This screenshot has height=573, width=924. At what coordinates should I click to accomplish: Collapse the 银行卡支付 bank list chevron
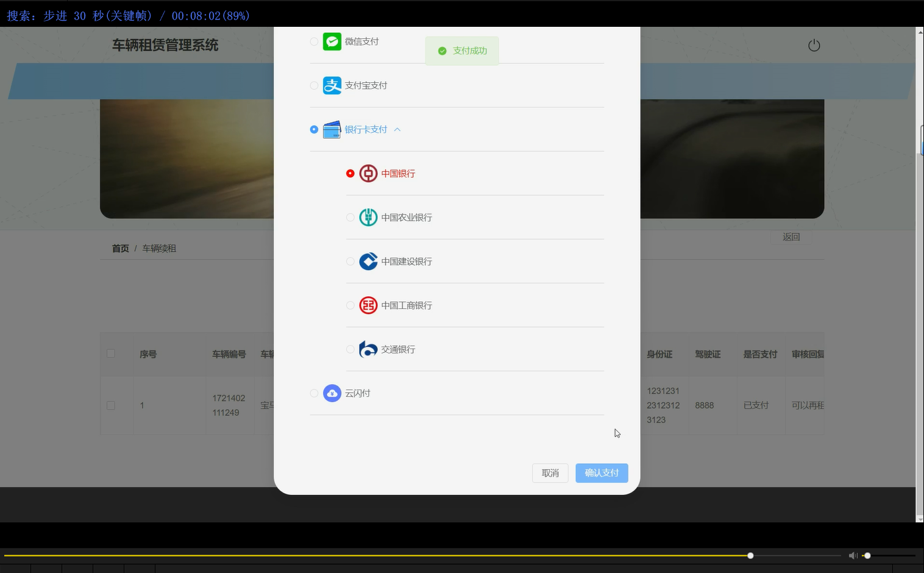pyautogui.click(x=397, y=129)
